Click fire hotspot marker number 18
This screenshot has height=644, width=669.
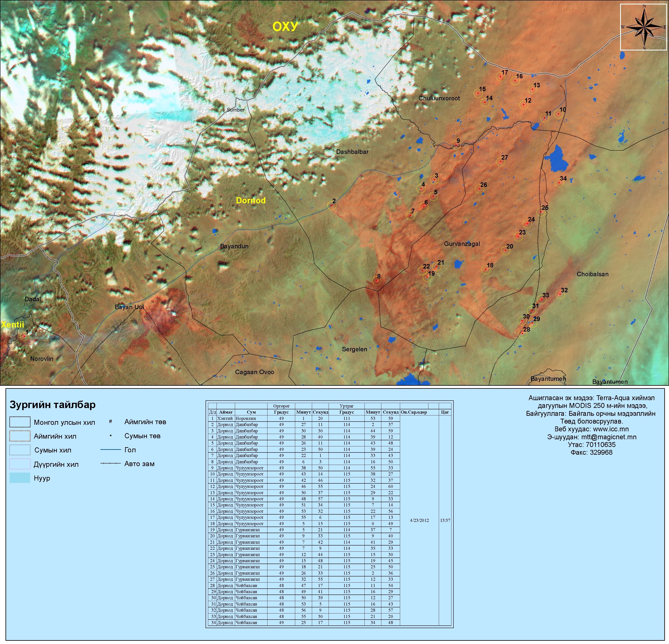(486, 270)
